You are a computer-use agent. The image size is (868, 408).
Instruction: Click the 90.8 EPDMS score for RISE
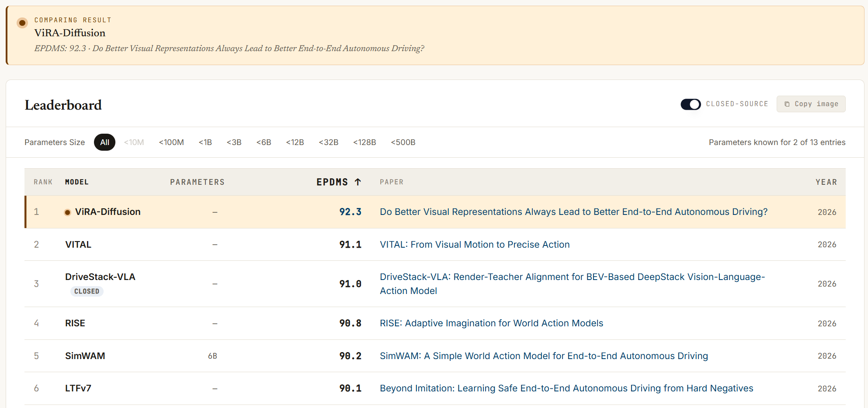[x=350, y=323]
